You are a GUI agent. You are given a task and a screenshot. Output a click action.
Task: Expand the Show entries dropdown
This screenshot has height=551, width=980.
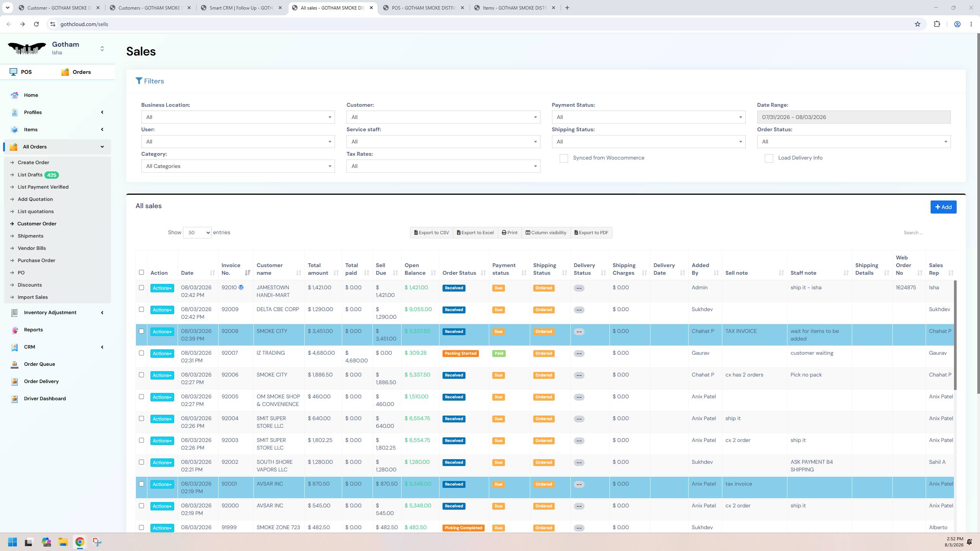pos(197,233)
